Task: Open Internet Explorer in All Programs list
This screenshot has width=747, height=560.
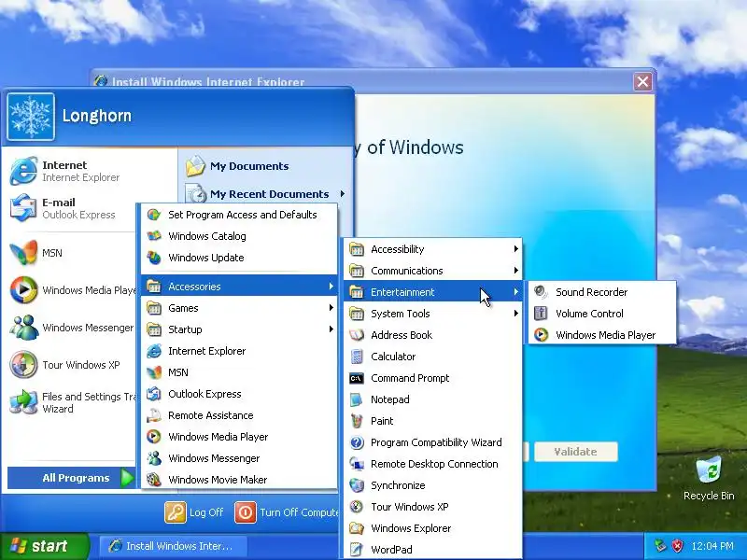Action: point(239,351)
